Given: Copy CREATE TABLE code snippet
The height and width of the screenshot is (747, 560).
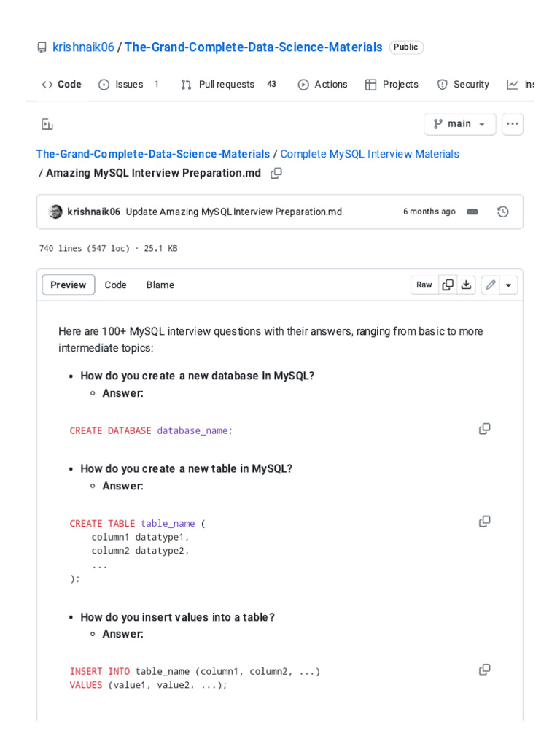Looking at the screenshot, I should point(484,522).
